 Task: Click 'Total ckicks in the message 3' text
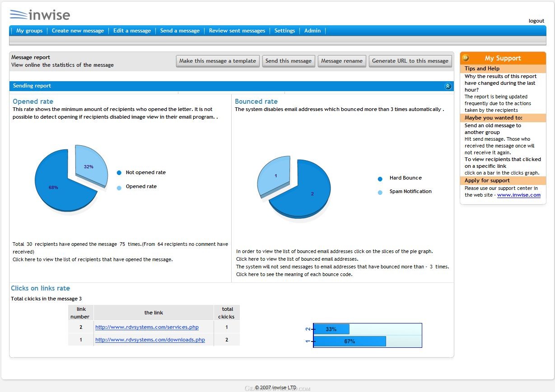point(47,299)
